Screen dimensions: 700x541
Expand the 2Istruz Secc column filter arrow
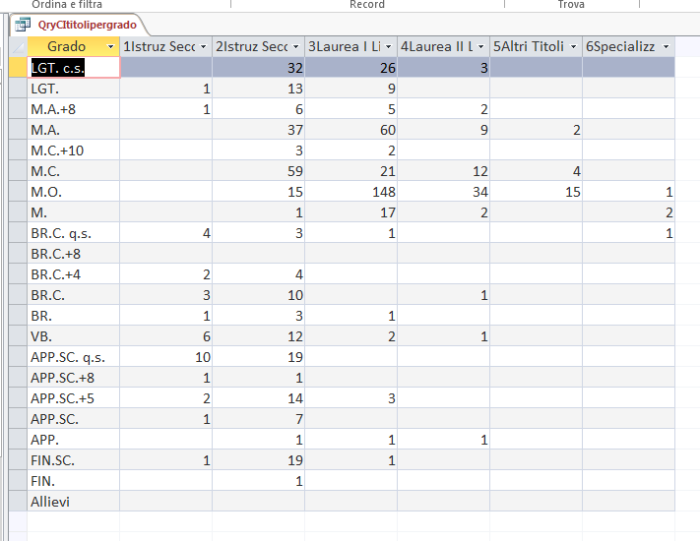coord(296,47)
